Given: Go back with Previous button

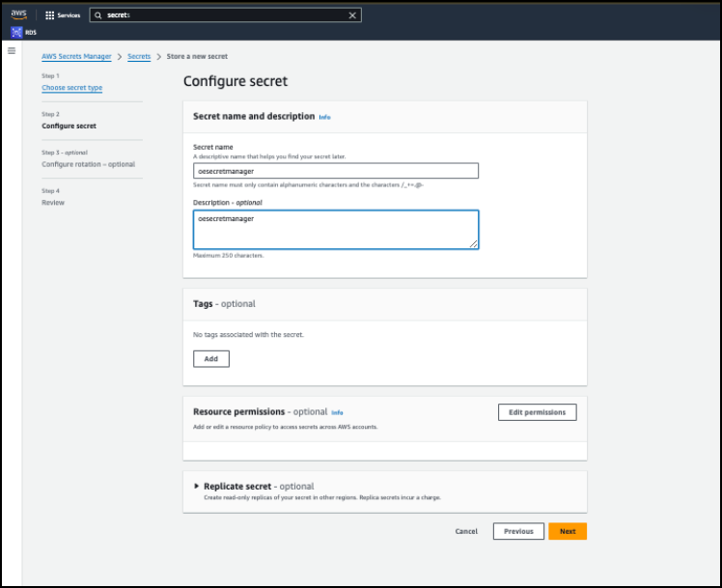Looking at the screenshot, I should (518, 531).
